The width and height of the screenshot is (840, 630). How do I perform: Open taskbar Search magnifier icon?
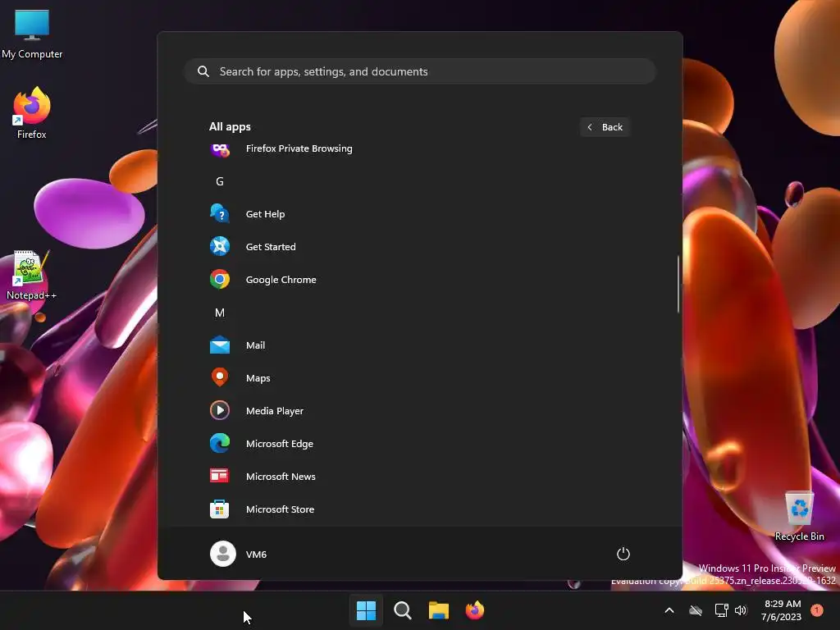coord(402,610)
